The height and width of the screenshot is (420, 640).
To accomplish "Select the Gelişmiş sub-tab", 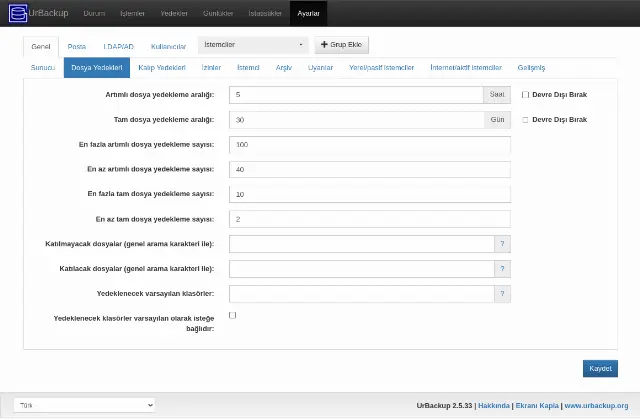I will click(531, 68).
